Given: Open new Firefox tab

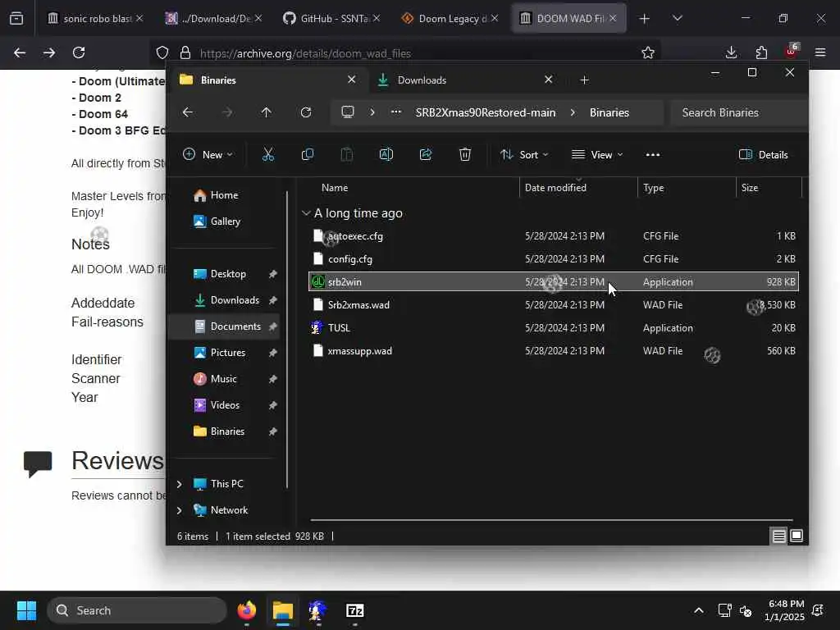Looking at the screenshot, I should click(x=645, y=19).
